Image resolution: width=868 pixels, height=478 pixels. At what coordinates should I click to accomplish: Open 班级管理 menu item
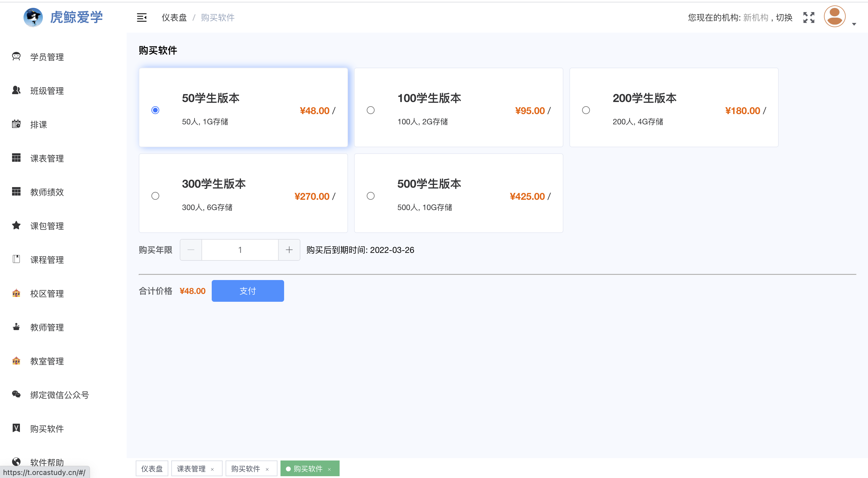tap(47, 91)
